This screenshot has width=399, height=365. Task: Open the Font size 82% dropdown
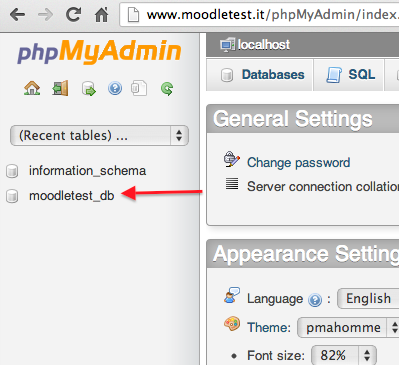coord(344,355)
